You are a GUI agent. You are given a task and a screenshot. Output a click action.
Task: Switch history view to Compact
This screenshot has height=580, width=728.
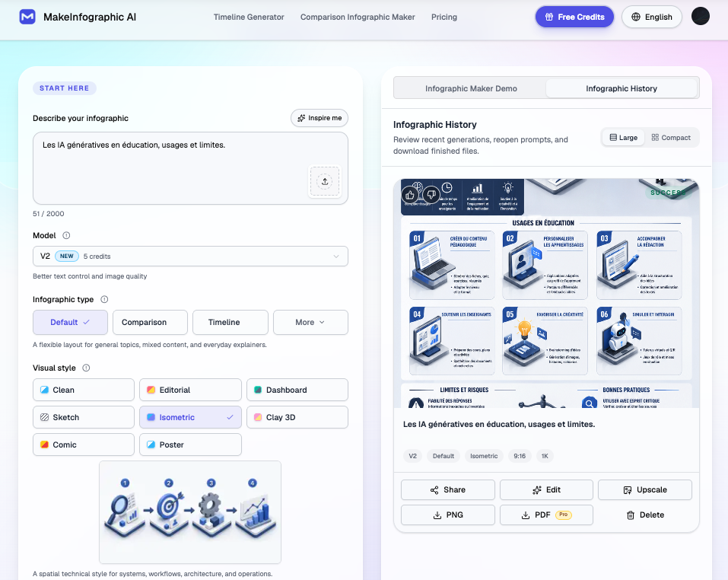click(x=671, y=138)
